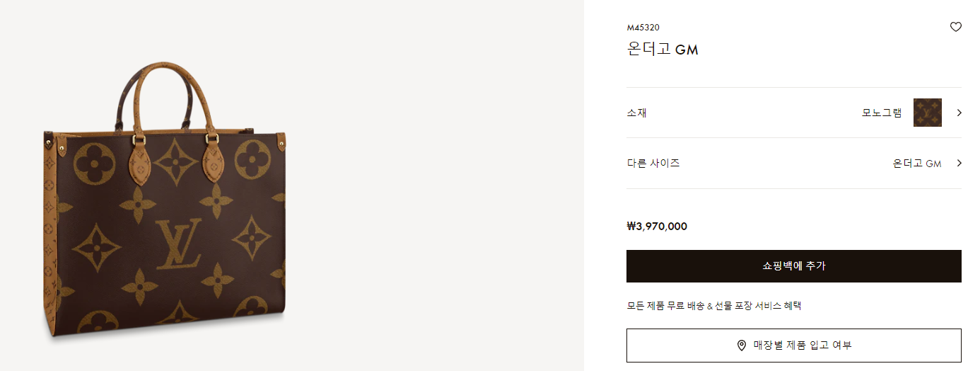The image size is (980, 371).
Task: Select the 모노그램 material text
Action: click(882, 113)
